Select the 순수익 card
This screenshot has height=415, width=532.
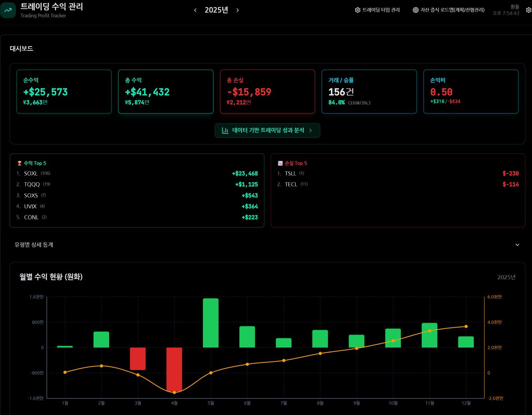pos(64,91)
